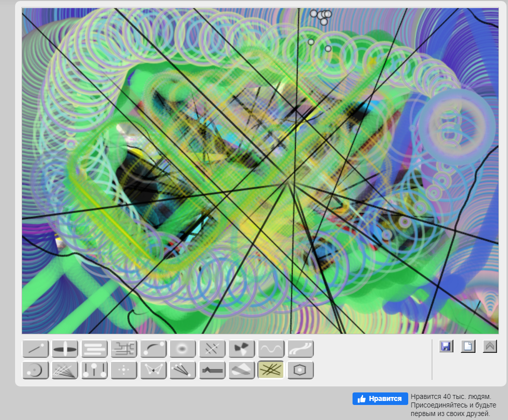Viewport: 508px width, 420px height.
Task: Click the highlighted crossing black lines brush
Action: tap(271, 369)
